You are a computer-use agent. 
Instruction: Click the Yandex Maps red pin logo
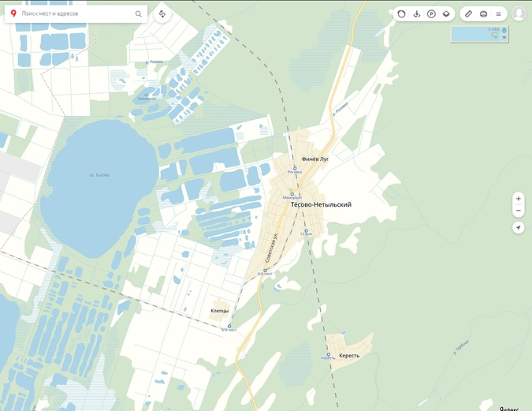point(13,13)
